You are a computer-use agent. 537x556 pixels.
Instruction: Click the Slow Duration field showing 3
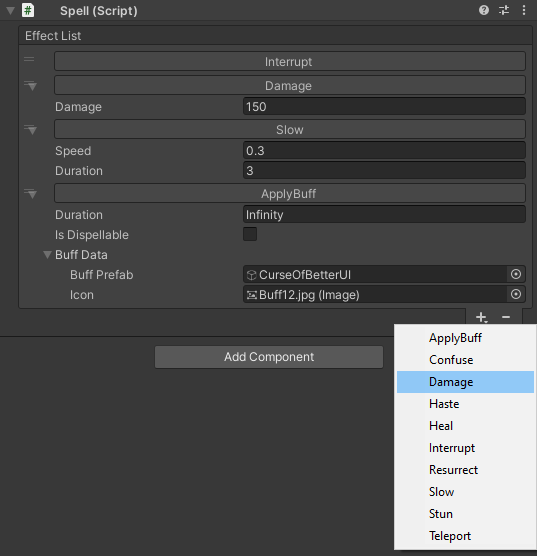pyautogui.click(x=384, y=171)
